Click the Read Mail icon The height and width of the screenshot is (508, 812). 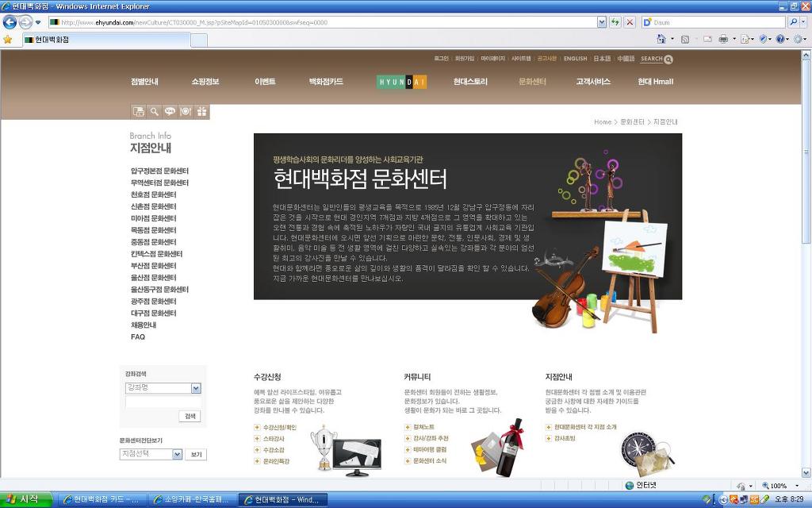click(707, 40)
